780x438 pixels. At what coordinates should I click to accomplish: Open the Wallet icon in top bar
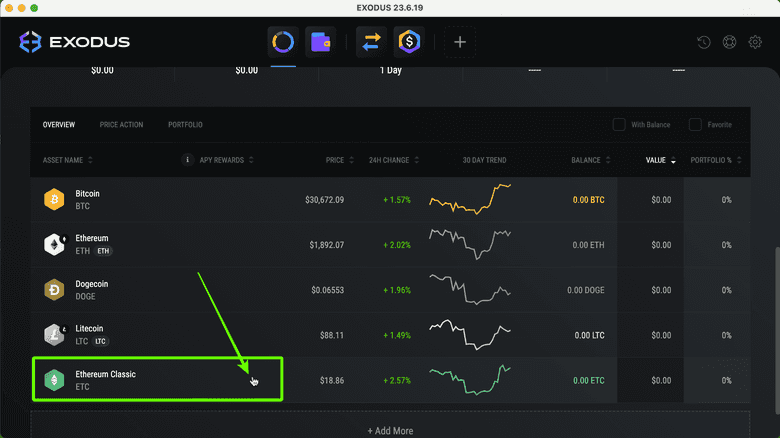[x=320, y=42]
